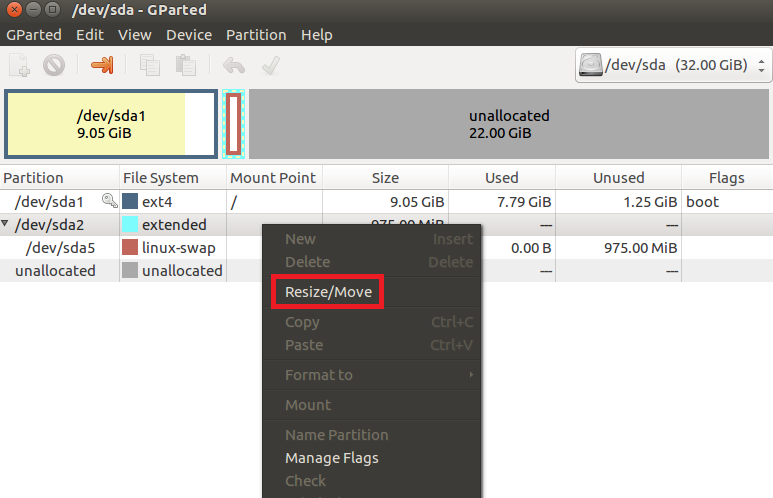The width and height of the screenshot is (773, 498).
Task: Click the Copy partition toolbar icon
Action: pyautogui.click(x=150, y=66)
